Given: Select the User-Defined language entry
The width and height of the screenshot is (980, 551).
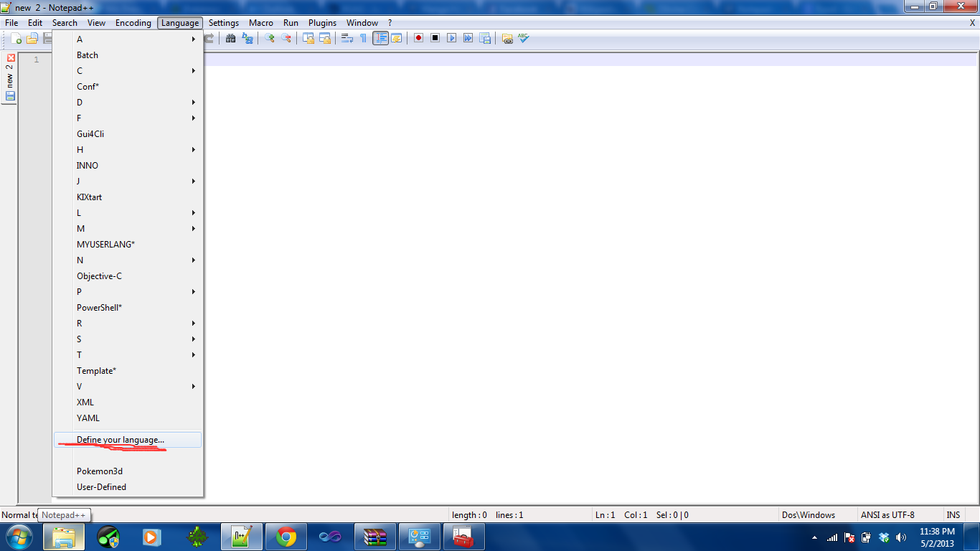Looking at the screenshot, I should tap(128, 487).
